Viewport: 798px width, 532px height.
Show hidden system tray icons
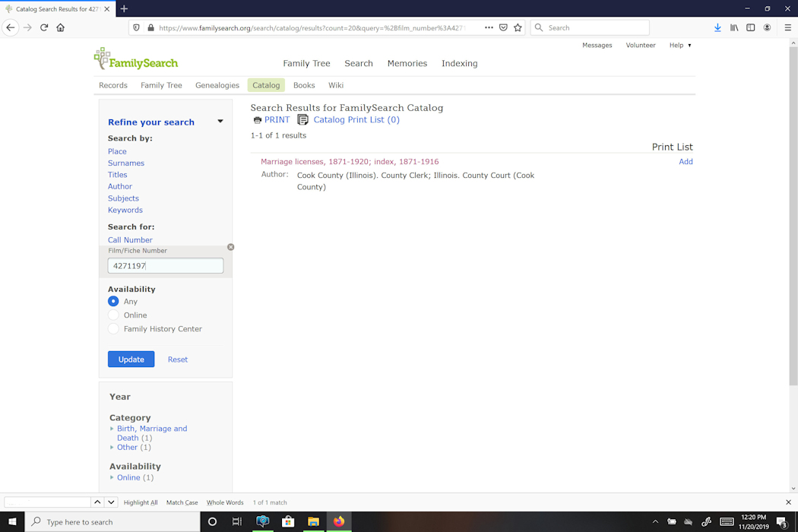tap(655, 522)
